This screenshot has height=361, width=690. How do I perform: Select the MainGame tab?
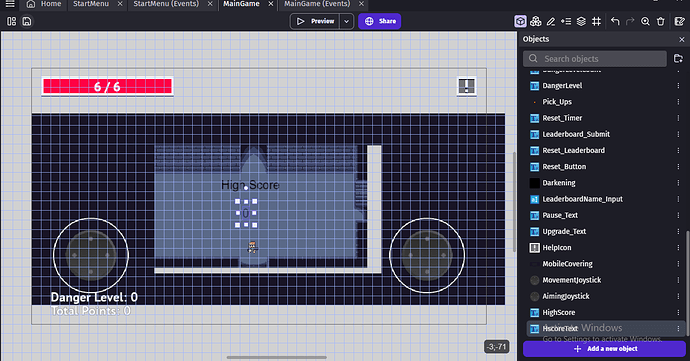point(241,4)
